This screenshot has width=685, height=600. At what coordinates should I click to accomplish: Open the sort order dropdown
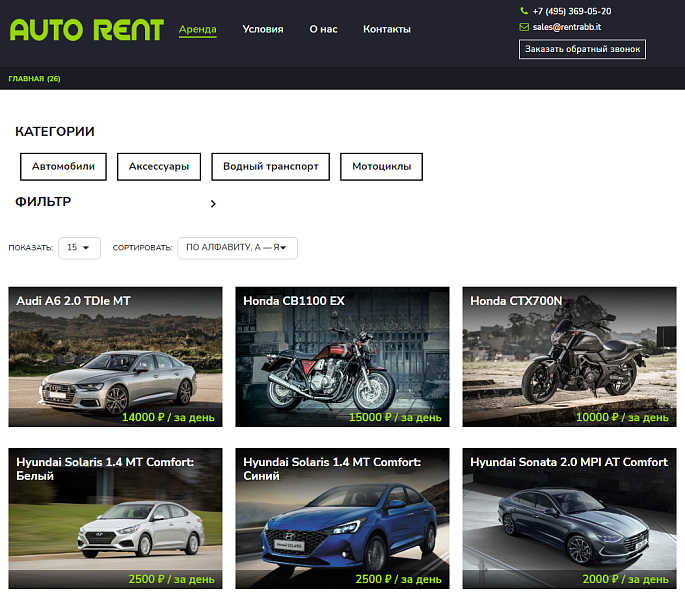tap(237, 247)
